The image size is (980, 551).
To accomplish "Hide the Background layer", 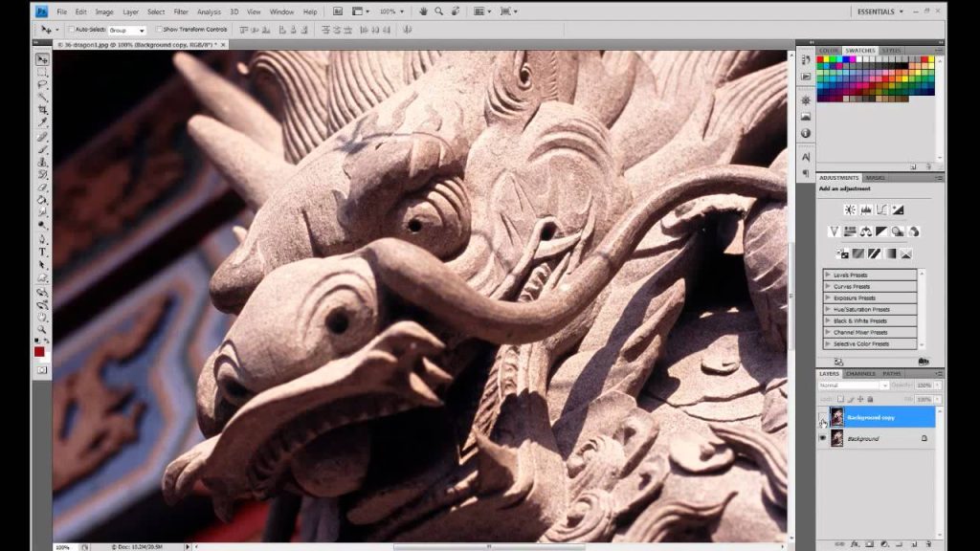I will (x=822, y=438).
